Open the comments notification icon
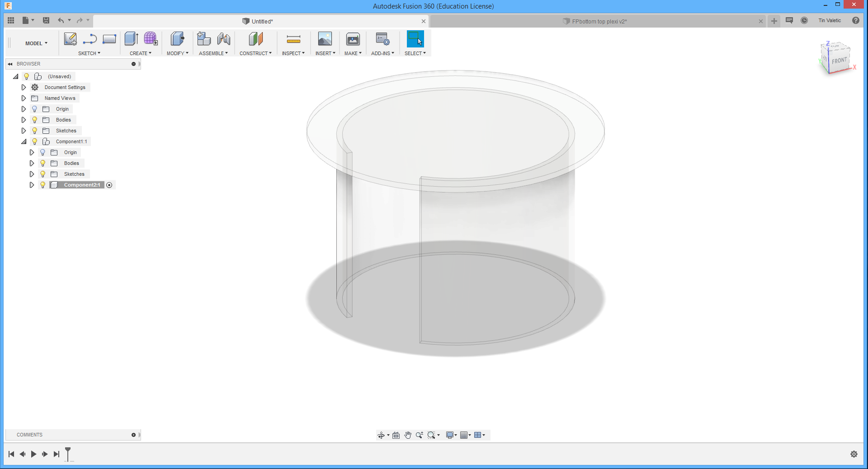Screen dimensions: 868x469 pyautogui.click(x=789, y=20)
